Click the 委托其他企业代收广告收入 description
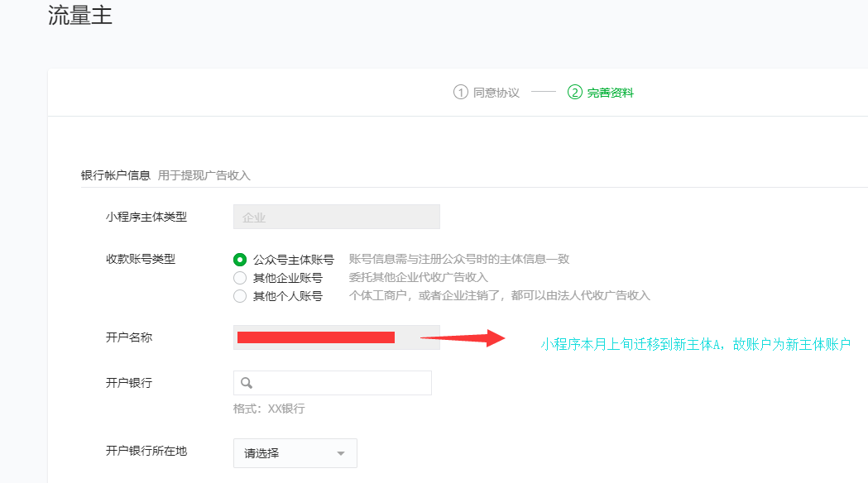The image size is (868, 483). click(418, 278)
